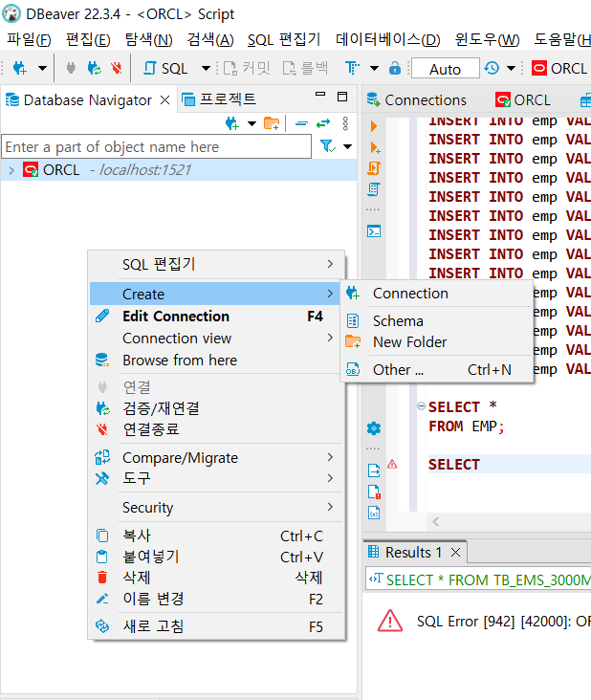
Task: Open 도구 submenu in context menu
Action: click(x=217, y=478)
